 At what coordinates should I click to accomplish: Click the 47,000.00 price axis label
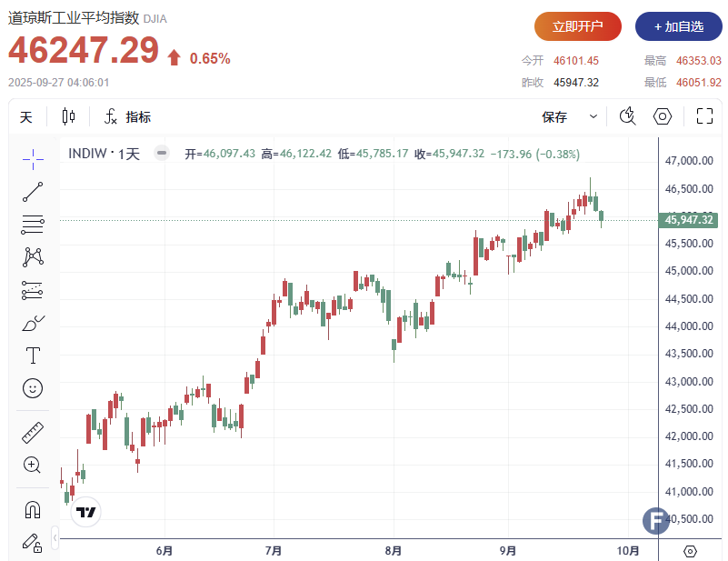[x=689, y=161]
